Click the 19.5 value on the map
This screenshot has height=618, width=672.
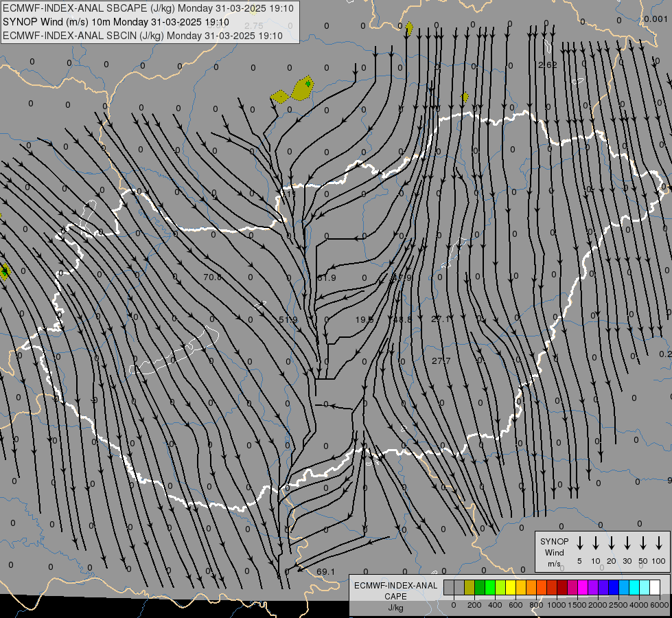[364, 319]
